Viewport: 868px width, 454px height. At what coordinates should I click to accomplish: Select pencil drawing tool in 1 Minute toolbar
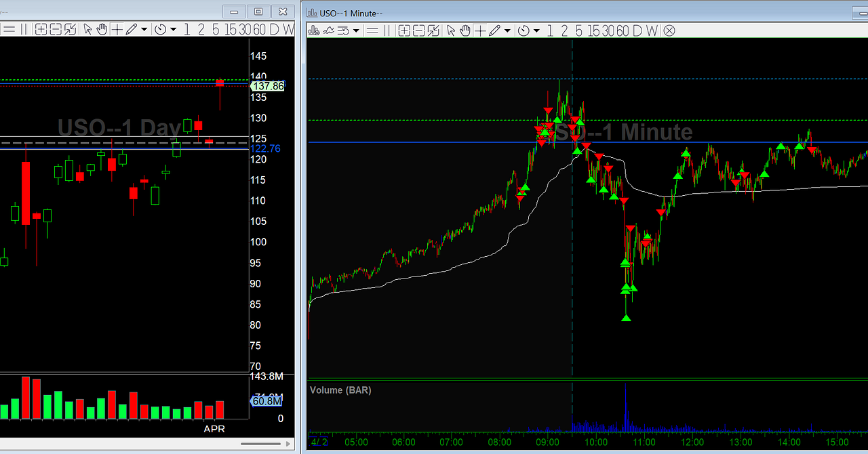pyautogui.click(x=495, y=30)
